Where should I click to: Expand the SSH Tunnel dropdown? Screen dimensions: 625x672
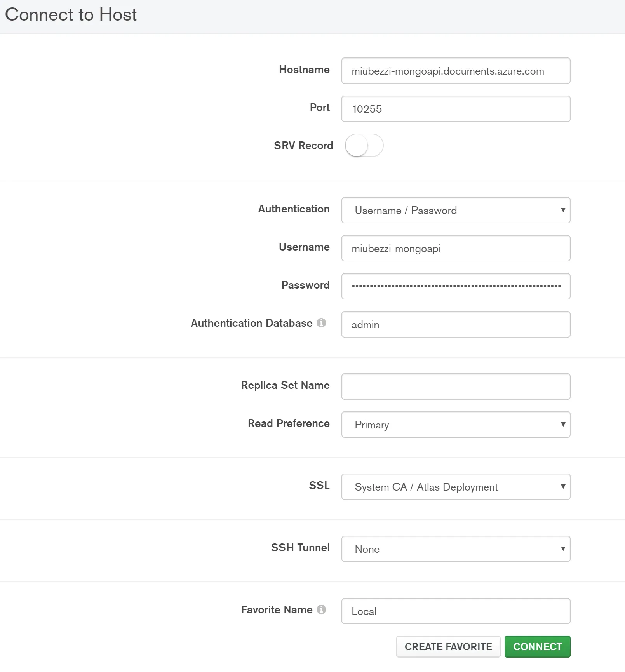click(x=455, y=549)
